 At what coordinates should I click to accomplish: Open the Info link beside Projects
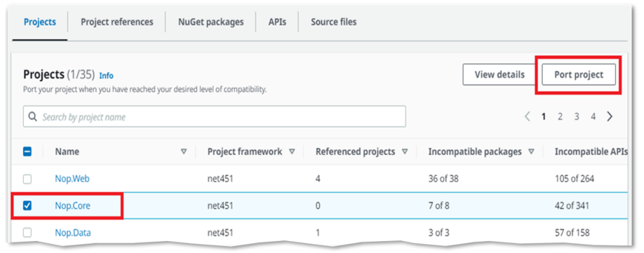point(106,76)
